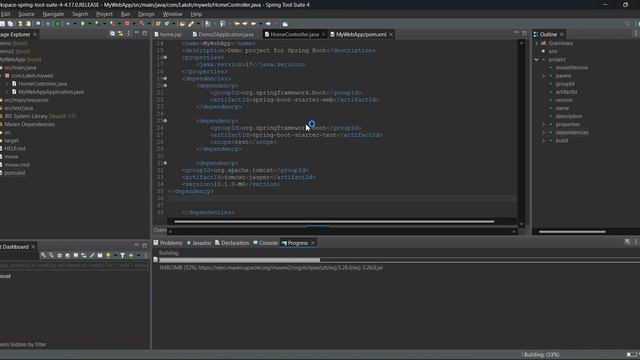Click the Outline horizontal scrollbar
This screenshot has height=360, width=640.
click(572, 232)
